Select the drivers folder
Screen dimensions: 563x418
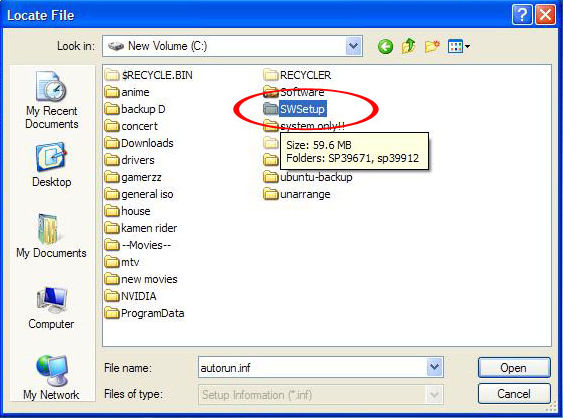point(130,160)
